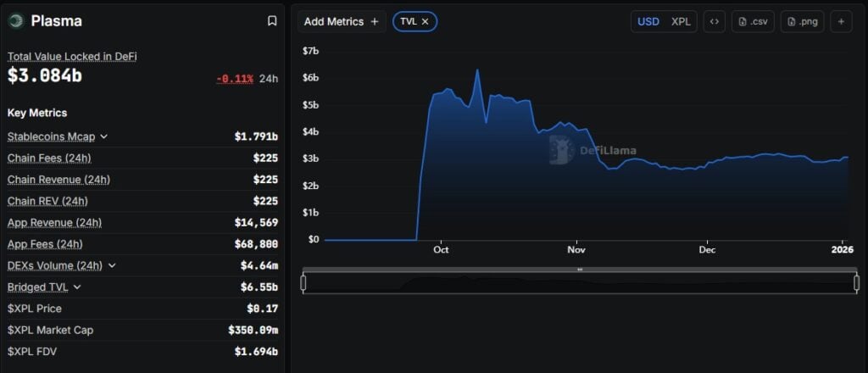The image size is (868, 373).
Task: Switch chart denomination to USD
Action: [648, 21]
